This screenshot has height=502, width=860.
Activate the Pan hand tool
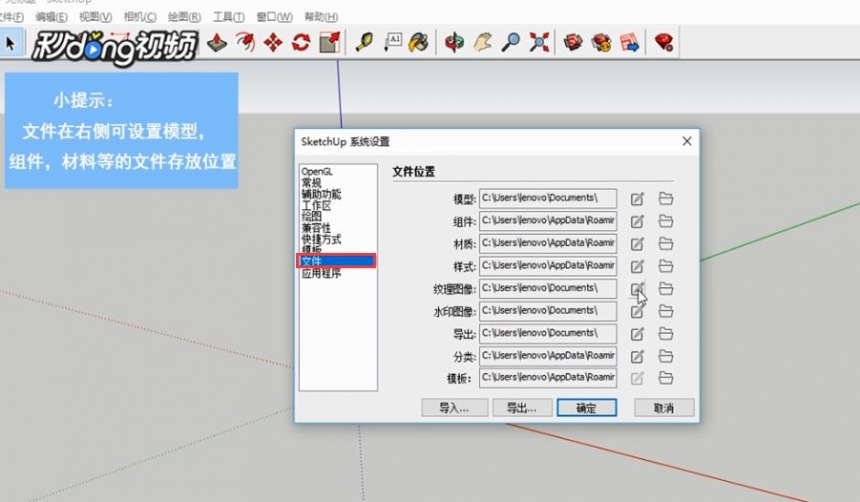pyautogui.click(x=483, y=42)
